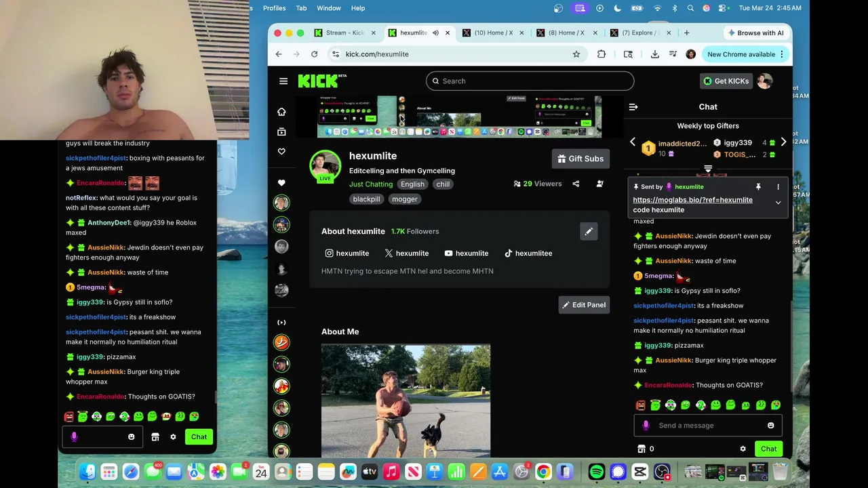Image resolution: width=868 pixels, height=488 pixels.
Task: Open the Profiles menu in menu bar
Action: pos(275,8)
